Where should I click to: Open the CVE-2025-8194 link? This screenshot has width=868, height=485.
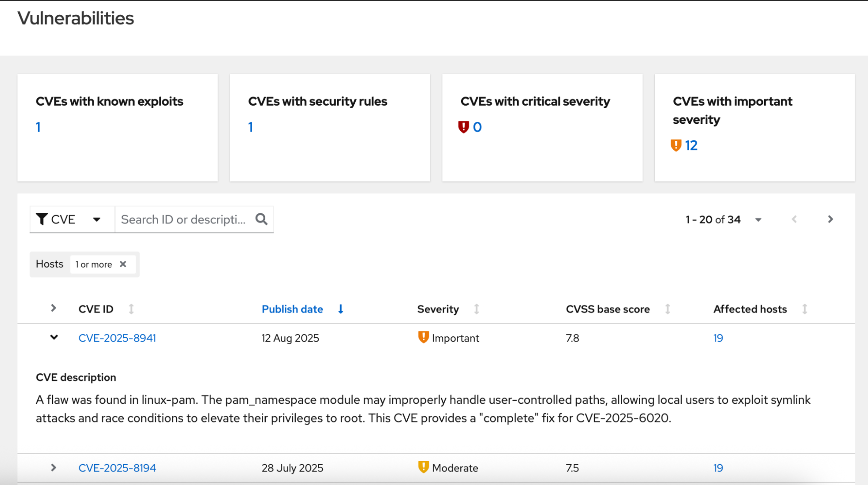click(117, 468)
